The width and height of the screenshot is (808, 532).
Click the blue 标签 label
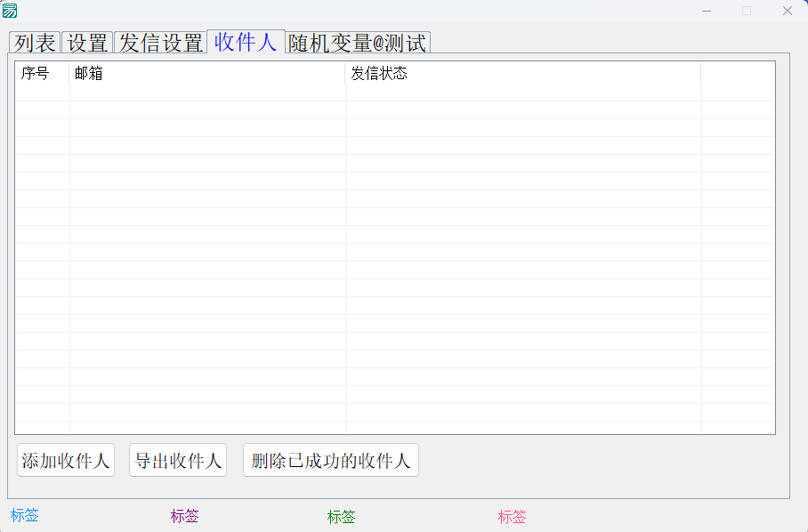coord(25,515)
